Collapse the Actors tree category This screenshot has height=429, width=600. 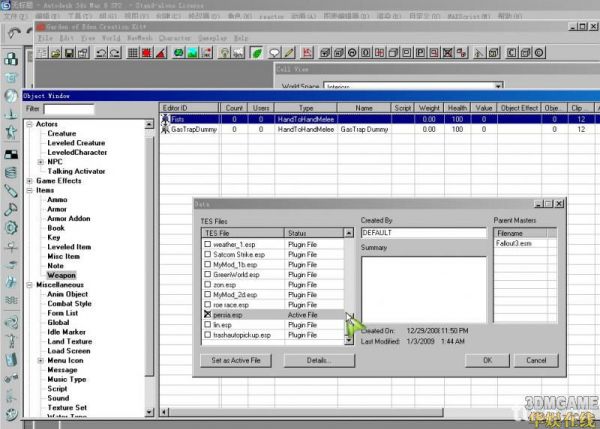pyautogui.click(x=29, y=124)
